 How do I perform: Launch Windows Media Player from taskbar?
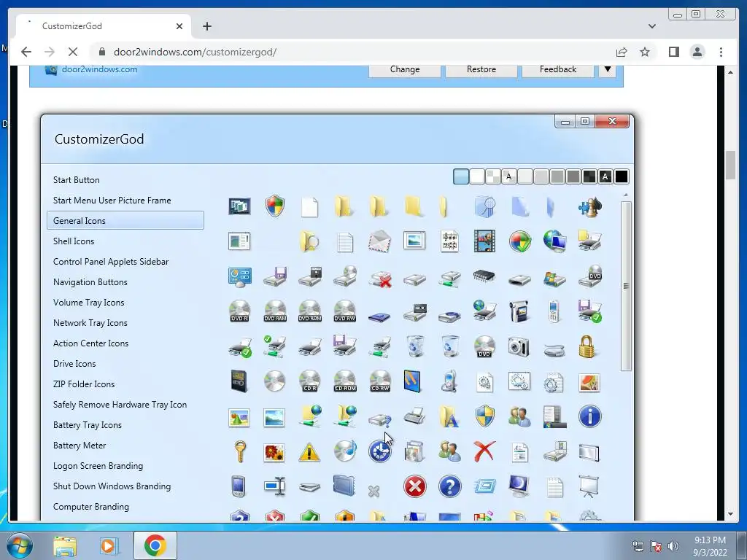(x=109, y=545)
